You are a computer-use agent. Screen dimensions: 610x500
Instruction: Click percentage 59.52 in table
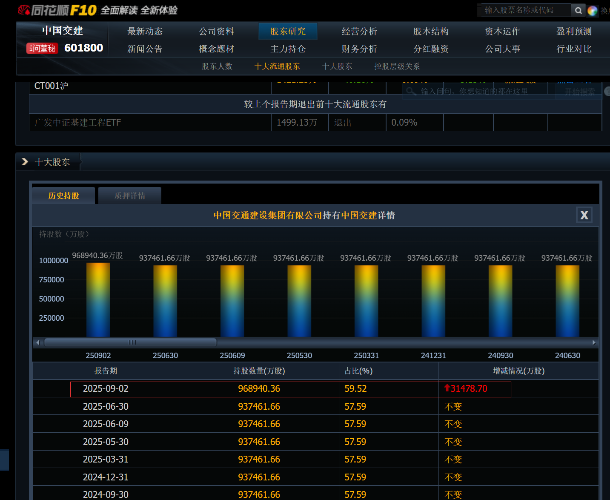click(x=355, y=389)
